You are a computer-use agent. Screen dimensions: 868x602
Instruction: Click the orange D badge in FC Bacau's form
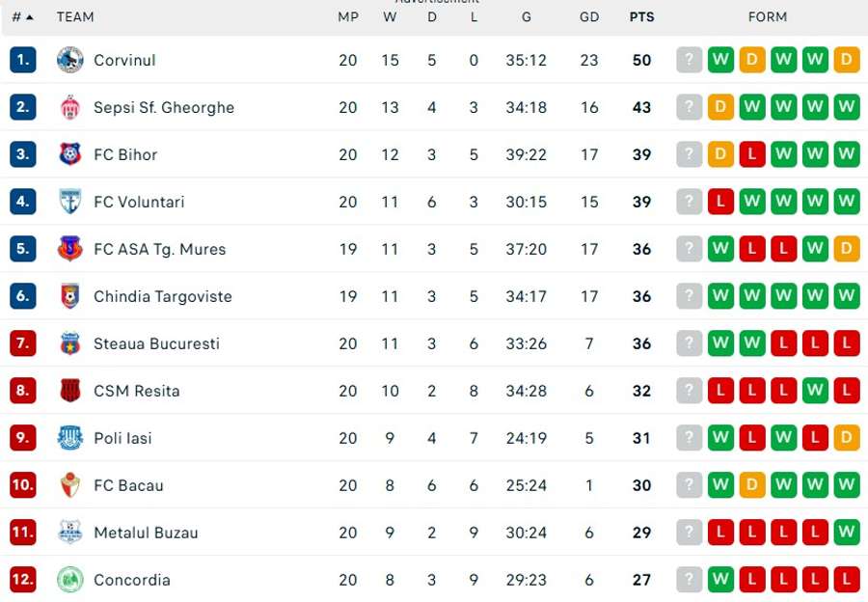pyautogui.click(x=751, y=485)
